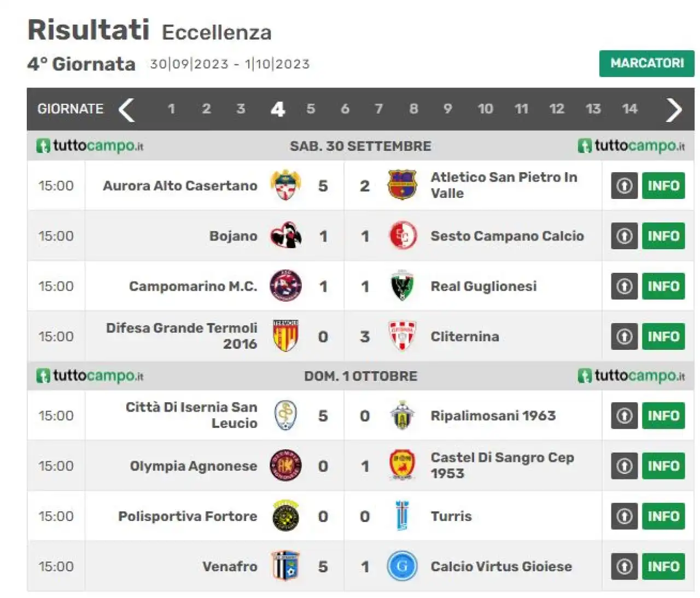Open the MARCATORI button
Image resolution: width=700 pixels, height=598 pixels.
647,63
